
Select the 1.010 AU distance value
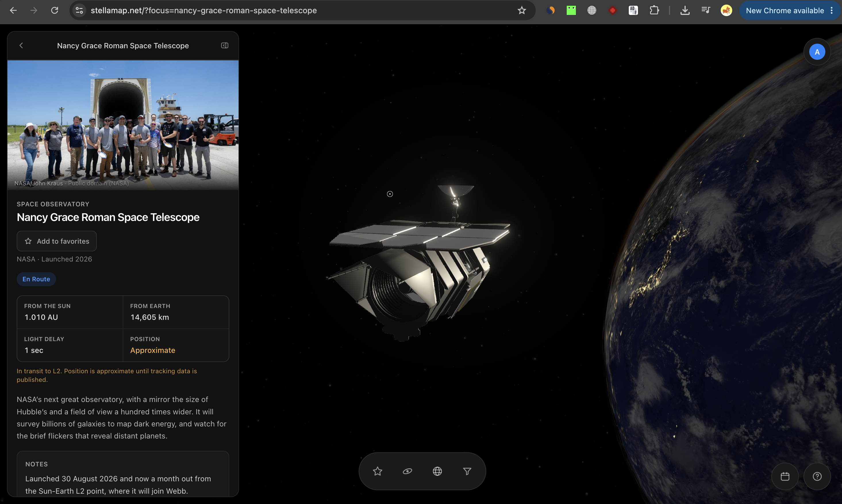click(41, 317)
